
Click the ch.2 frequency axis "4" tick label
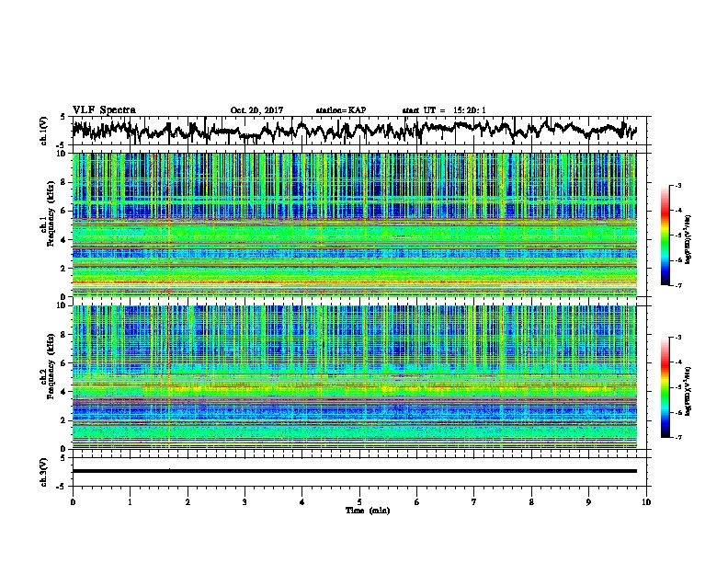[x=65, y=392]
